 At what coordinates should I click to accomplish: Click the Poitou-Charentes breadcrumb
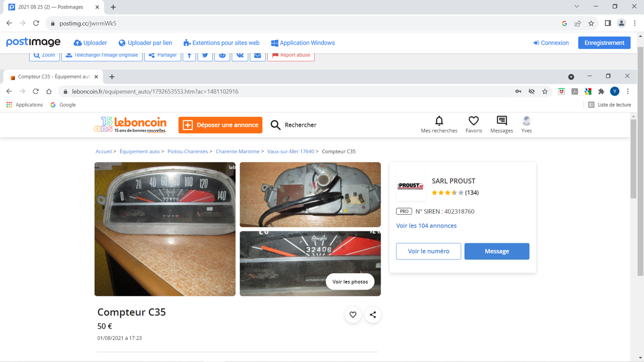188,151
